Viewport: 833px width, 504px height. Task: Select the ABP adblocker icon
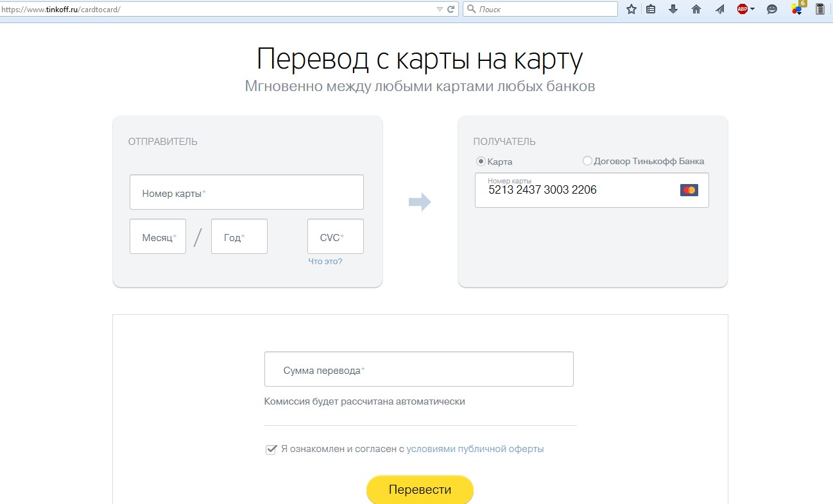pos(741,9)
